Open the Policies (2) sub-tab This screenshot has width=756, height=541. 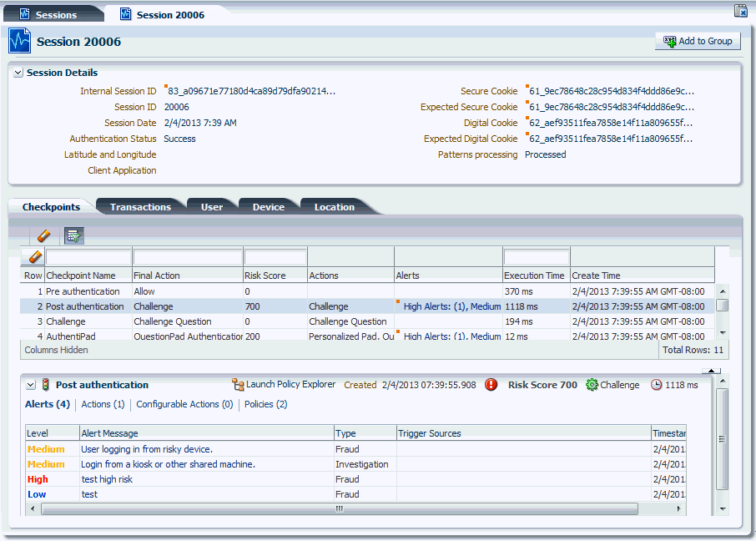[x=265, y=404]
